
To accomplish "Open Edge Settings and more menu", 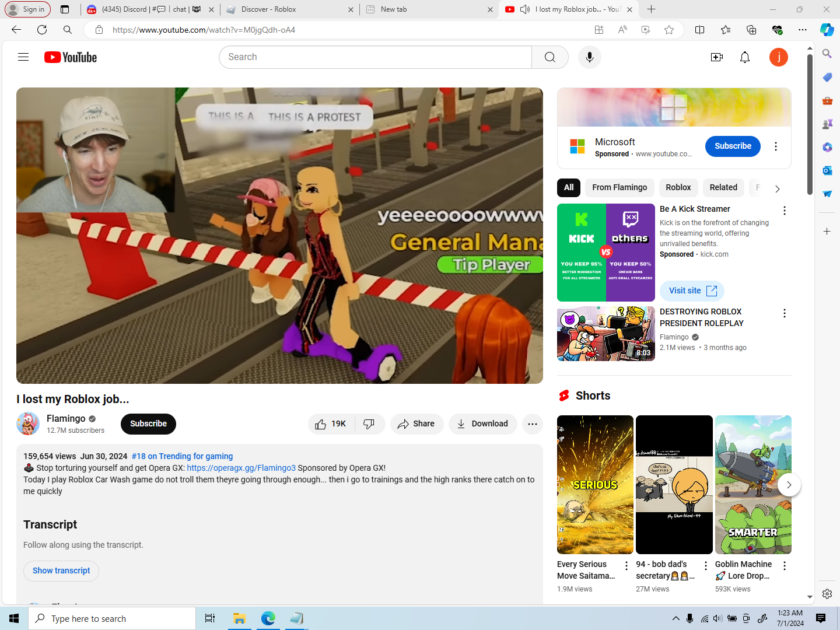I will coord(803,30).
